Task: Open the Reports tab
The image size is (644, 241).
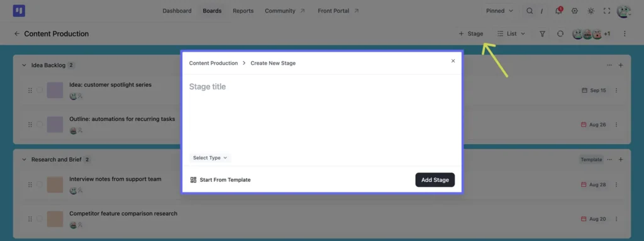Action: [243, 11]
